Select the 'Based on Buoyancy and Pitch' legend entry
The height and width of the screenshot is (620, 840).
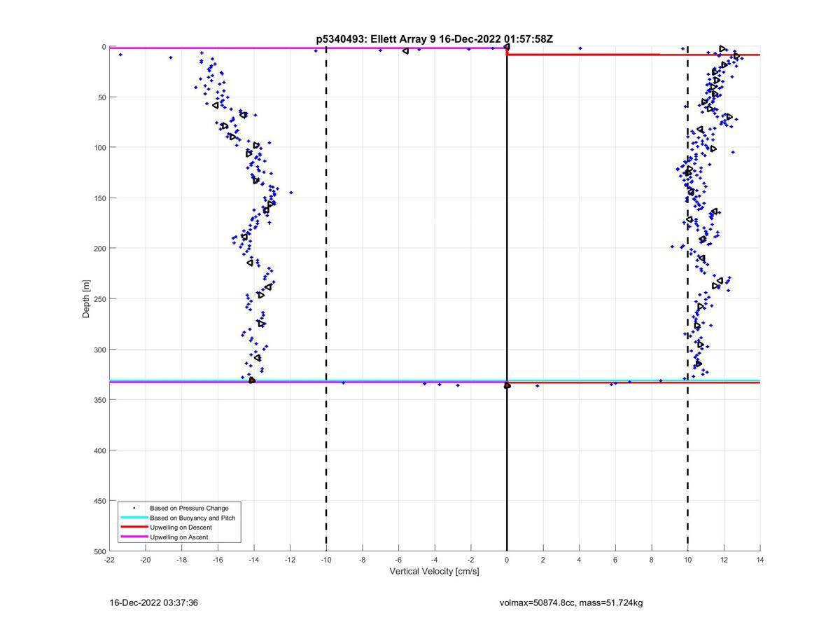(x=192, y=518)
